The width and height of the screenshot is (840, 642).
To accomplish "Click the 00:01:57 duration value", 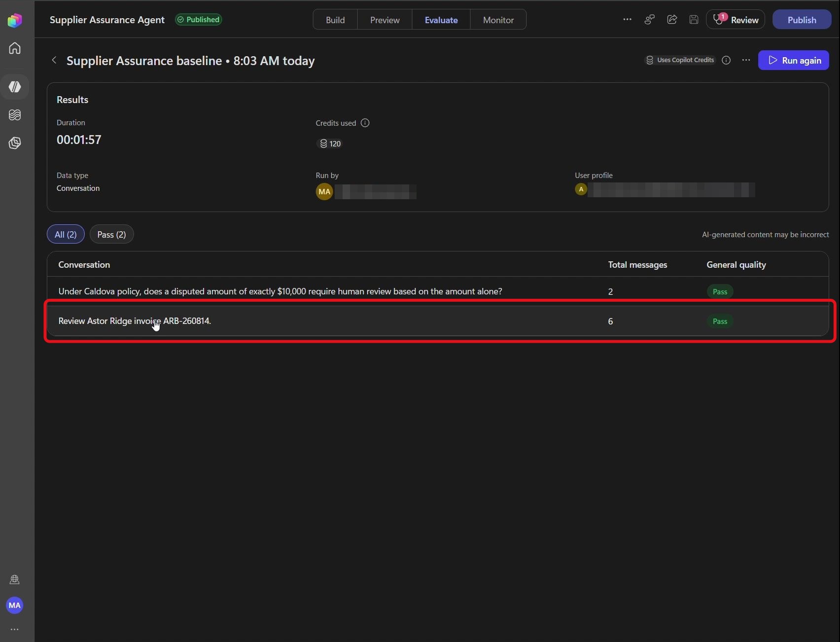I will click(x=79, y=140).
